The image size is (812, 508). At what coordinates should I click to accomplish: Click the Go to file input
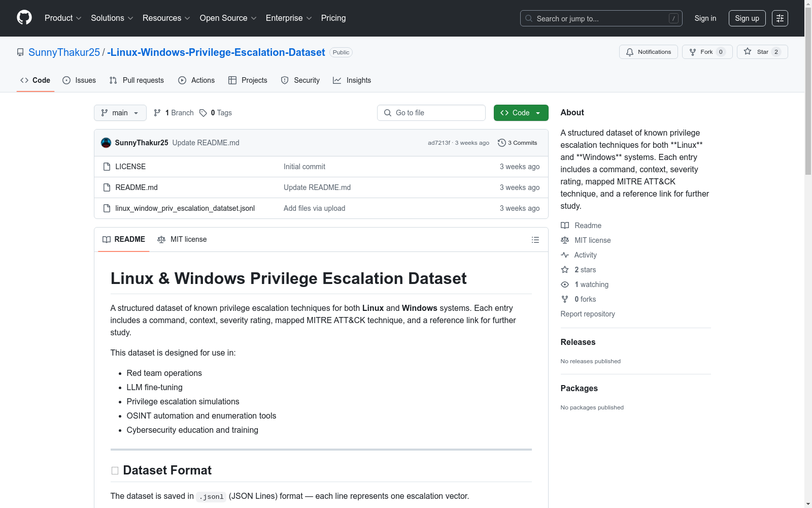431,113
